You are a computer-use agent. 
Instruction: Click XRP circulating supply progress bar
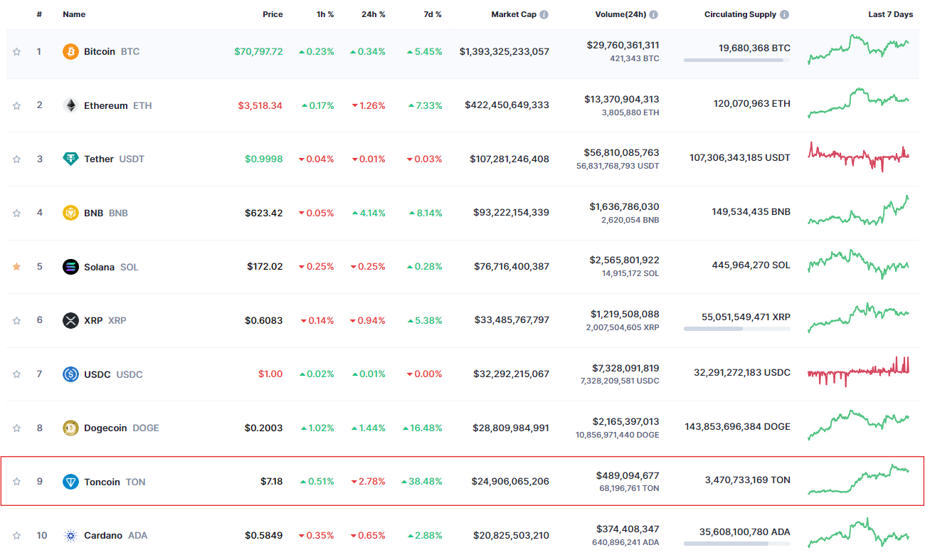pos(737,329)
